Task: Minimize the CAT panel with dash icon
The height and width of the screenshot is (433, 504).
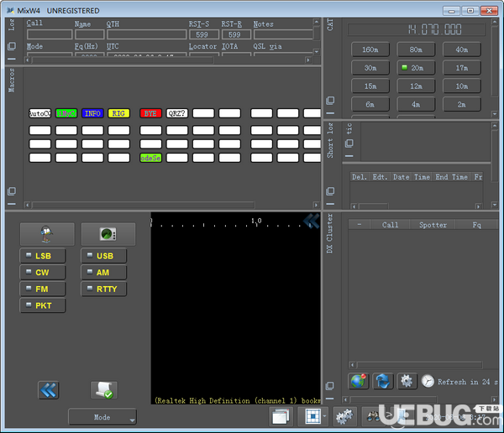Action: 330,113
